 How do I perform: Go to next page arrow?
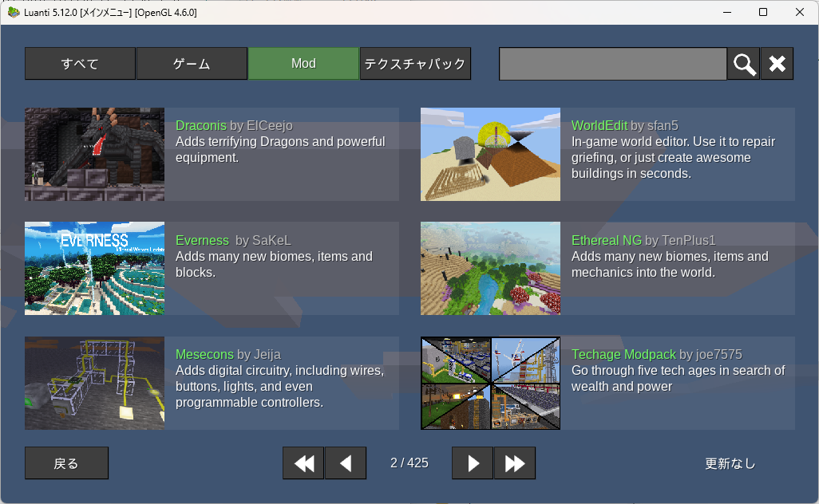[473, 463]
